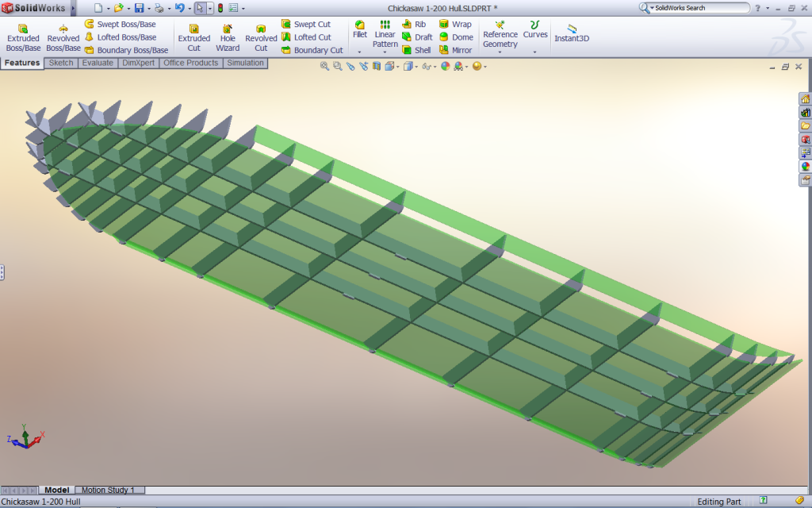Click the status bar help icon
812x508 pixels.
pos(764,500)
